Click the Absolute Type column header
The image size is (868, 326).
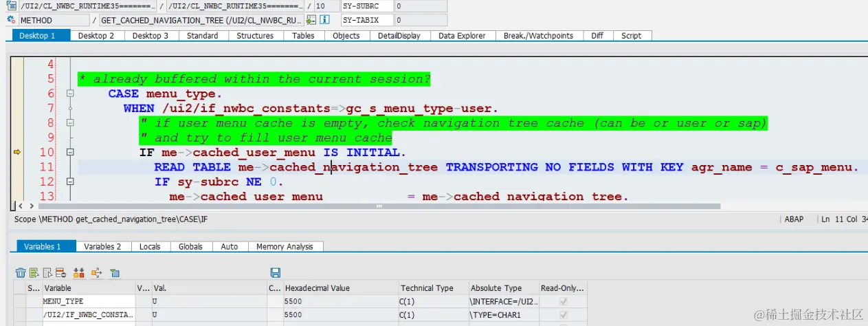coord(504,288)
